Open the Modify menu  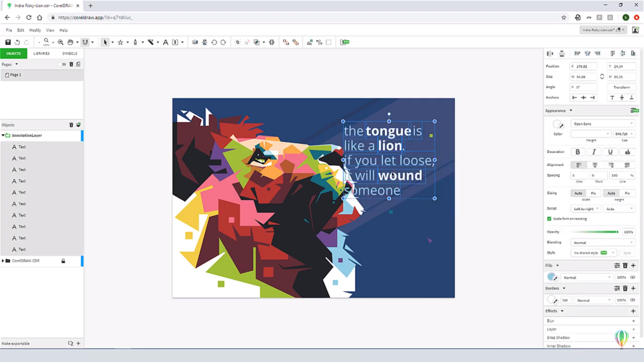click(35, 30)
